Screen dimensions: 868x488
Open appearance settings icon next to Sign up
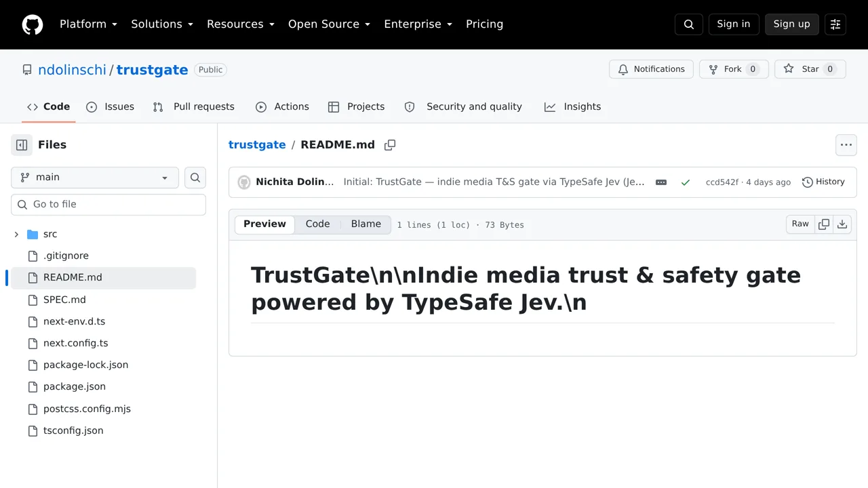tap(835, 24)
